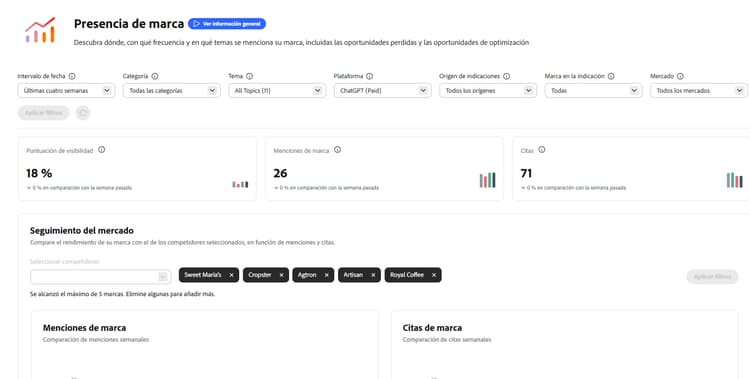This screenshot has height=379, width=750.
Task: Show info for Intervalo de fecha
Action: click(72, 76)
